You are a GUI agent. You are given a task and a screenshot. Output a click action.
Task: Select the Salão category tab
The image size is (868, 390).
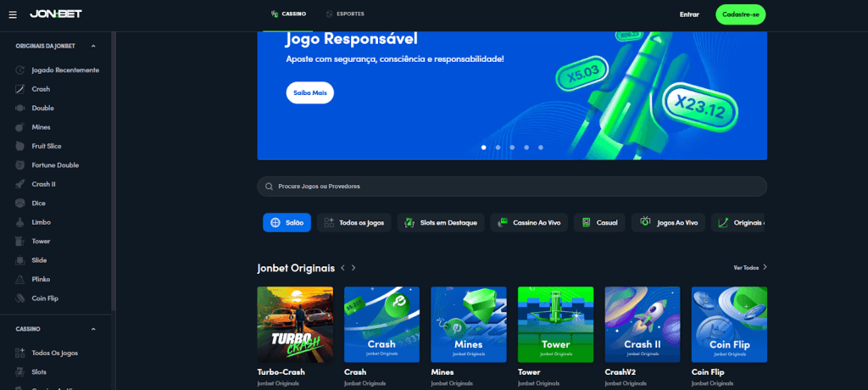(x=287, y=223)
